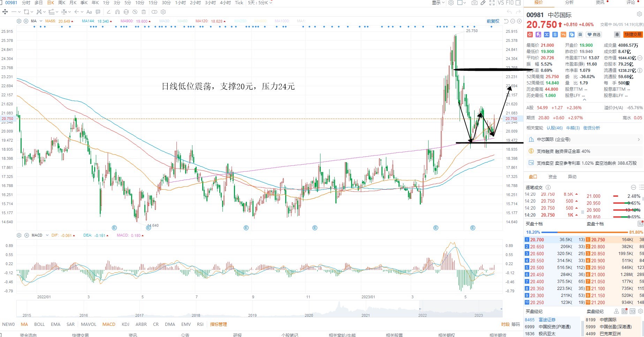644x337 pixels.
Task: Click the lock/sync drawings icon
Action: point(127,12)
